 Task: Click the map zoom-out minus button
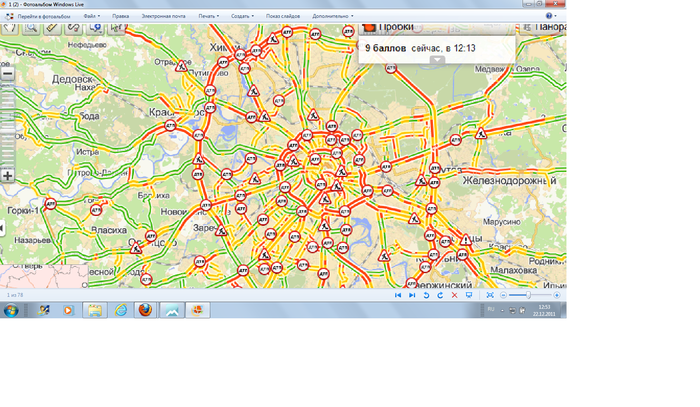coord(8,74)
